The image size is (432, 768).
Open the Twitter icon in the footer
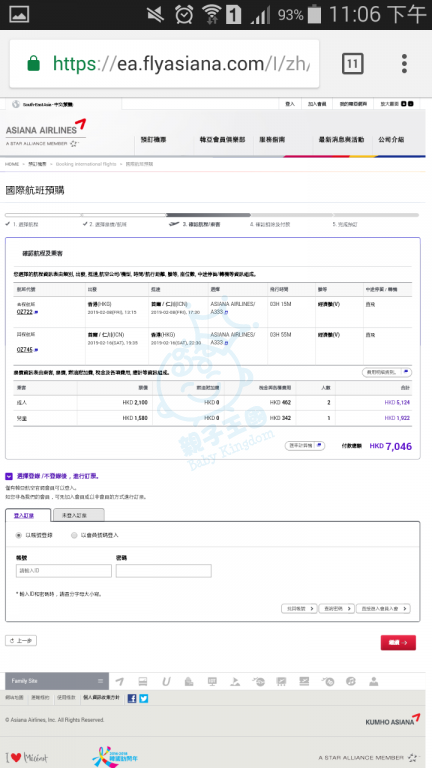pyautogui.click(x=144, y=698)
